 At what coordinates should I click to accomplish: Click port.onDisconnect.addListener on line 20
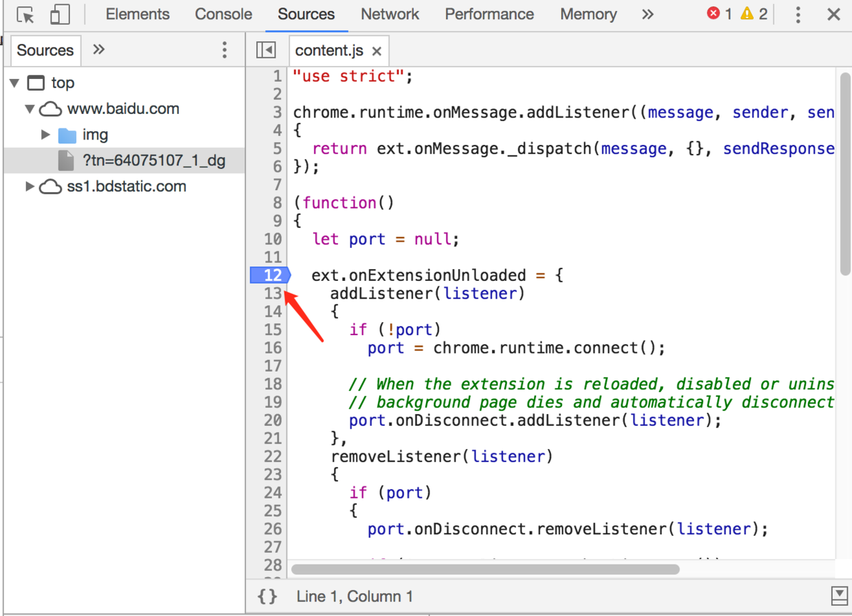pyautogui.click(x=484, y=420)
